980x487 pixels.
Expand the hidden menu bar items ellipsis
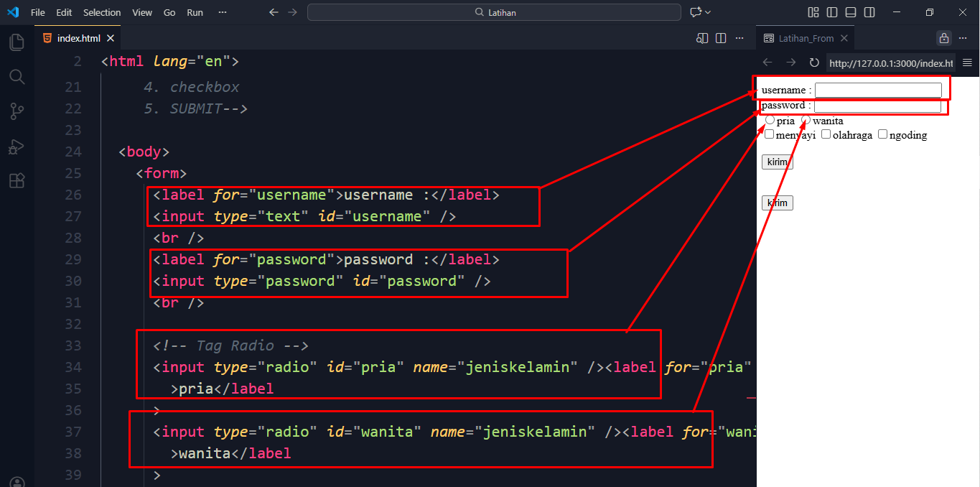tap(222, 12)
